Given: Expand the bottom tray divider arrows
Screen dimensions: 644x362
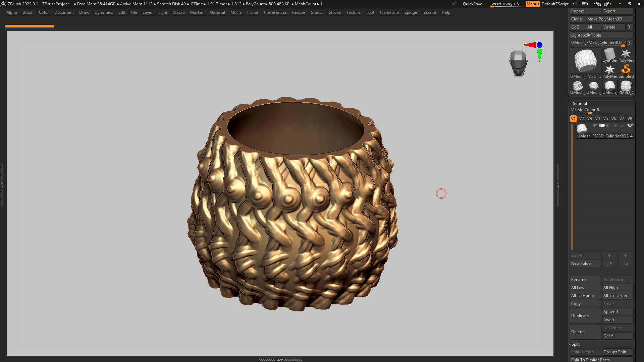Looking at the screenshot, I should (280, 360).
